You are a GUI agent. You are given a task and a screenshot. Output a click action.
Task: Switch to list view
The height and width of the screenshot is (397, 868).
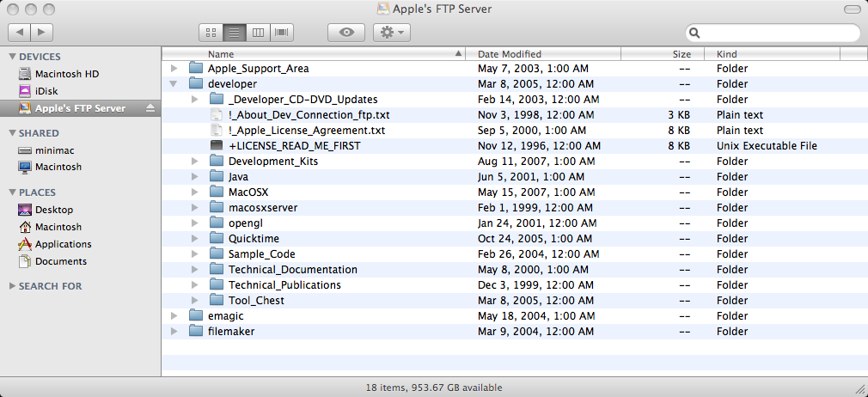pyautogui.click(x=234, y=33)
